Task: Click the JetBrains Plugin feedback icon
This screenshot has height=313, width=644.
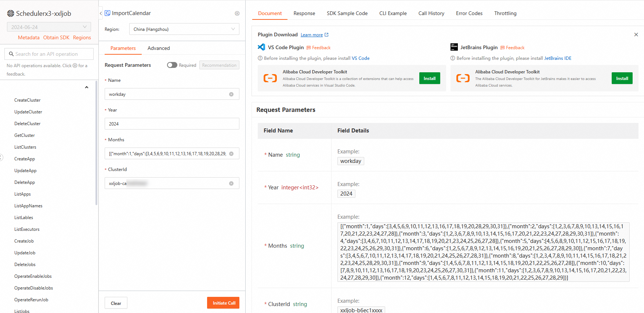Action: pos(503,48)
